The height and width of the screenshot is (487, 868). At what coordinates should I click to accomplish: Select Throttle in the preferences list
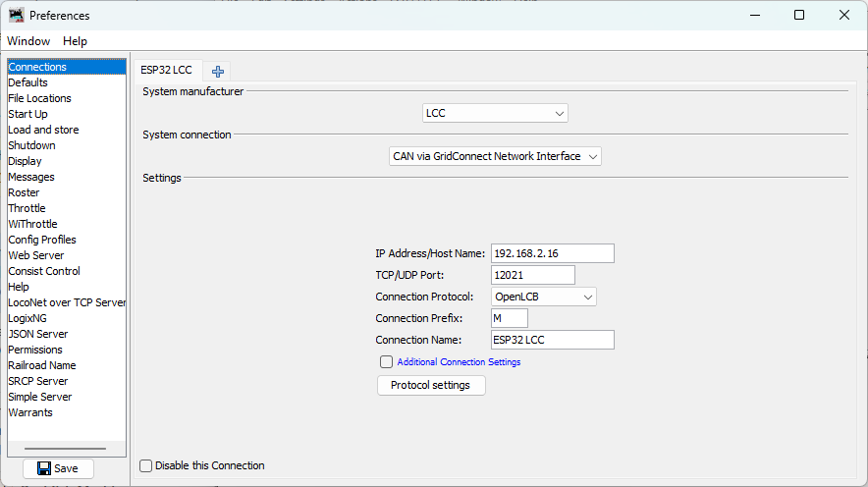tap(67, 208)
